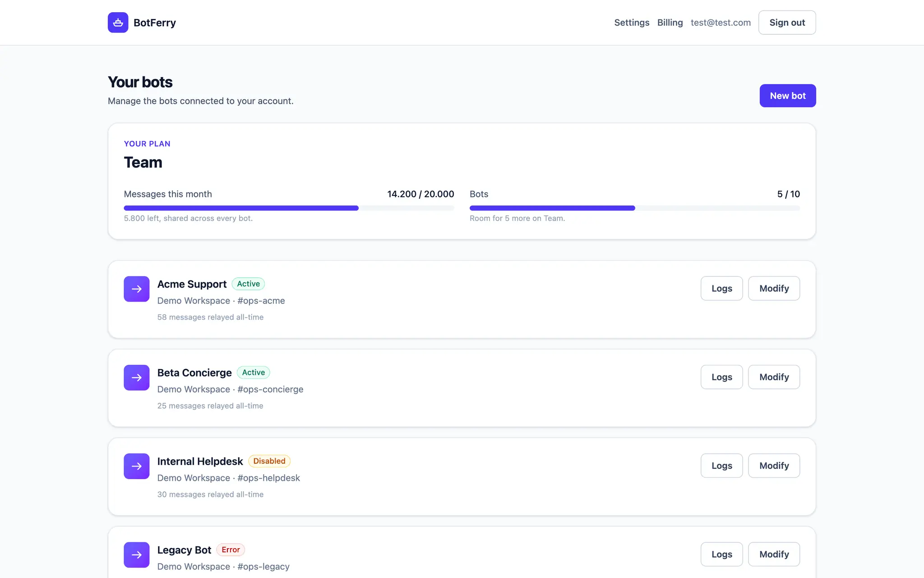Click 'Demo Workspace · #ops-acme' text
Screen dimensions: 924x578
tap(221, 301)
